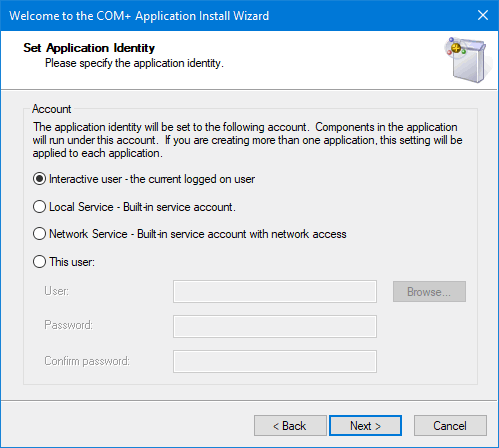The height and width of the screenshot is (448, 499).
Task: Click the Confirm password label
Action: click(x=87, y=361)
